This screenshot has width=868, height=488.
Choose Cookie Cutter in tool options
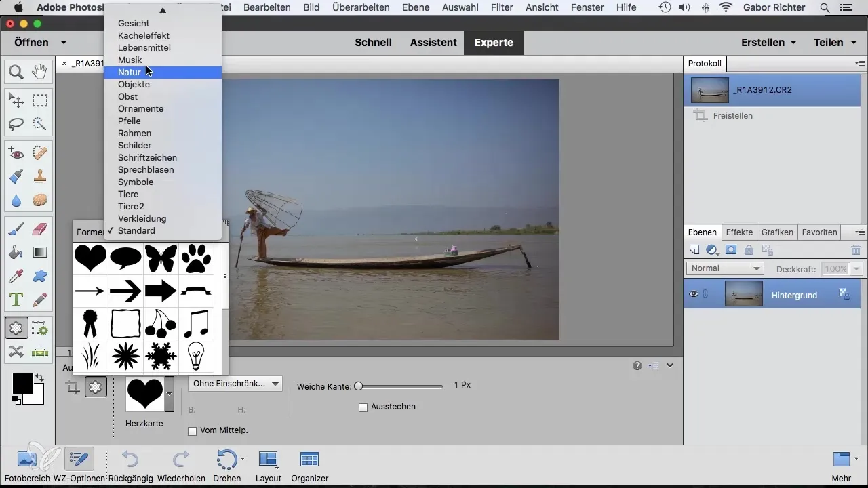[96, 387]
